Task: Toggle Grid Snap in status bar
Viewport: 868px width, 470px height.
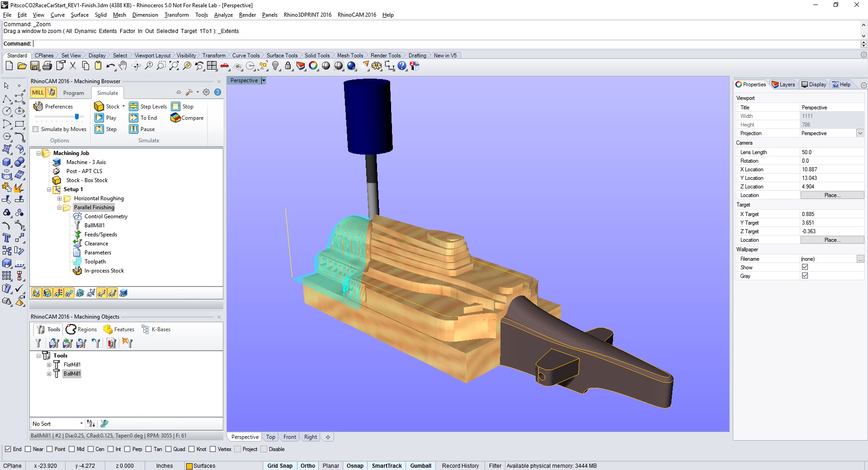Action: pos(280,466)
